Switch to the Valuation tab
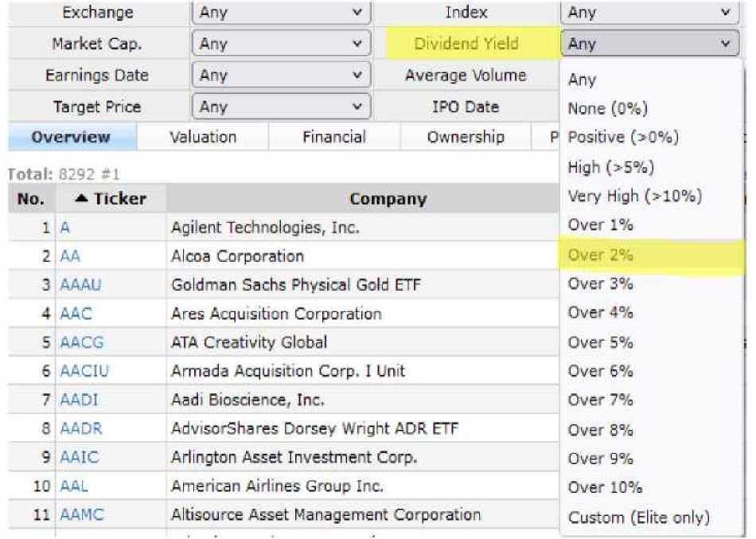Screen dimensions: 756x539 pyautogui.click(x=203, y=137)
